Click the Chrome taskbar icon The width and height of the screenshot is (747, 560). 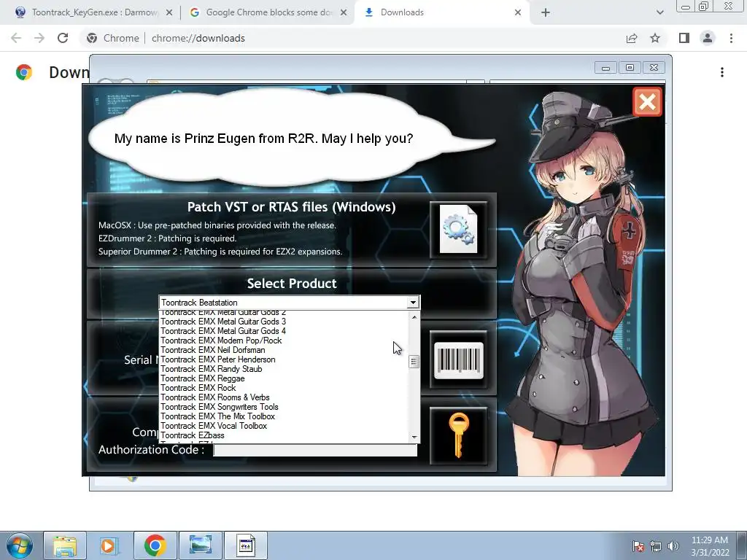pyautogui.click(x=155, y=545)
